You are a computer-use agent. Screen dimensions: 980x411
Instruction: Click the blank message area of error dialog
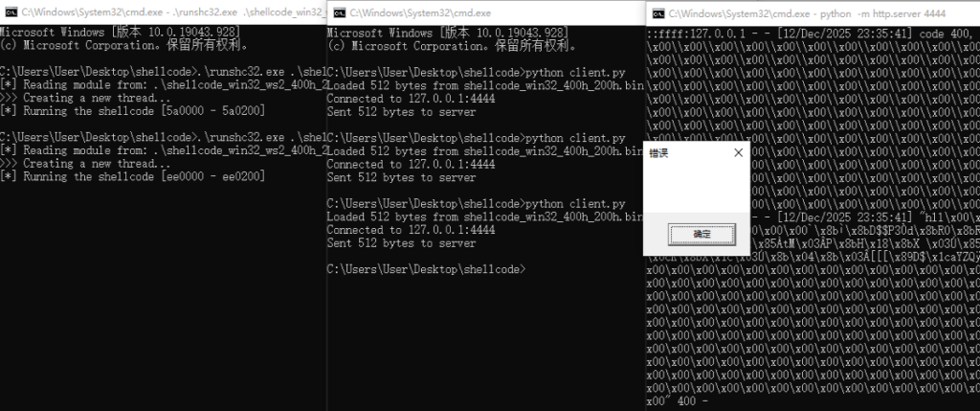[695, 187]
